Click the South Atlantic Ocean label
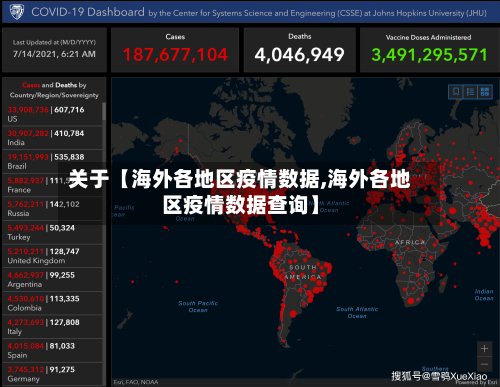This screenshot has width=500, height=387. (357, 312)
